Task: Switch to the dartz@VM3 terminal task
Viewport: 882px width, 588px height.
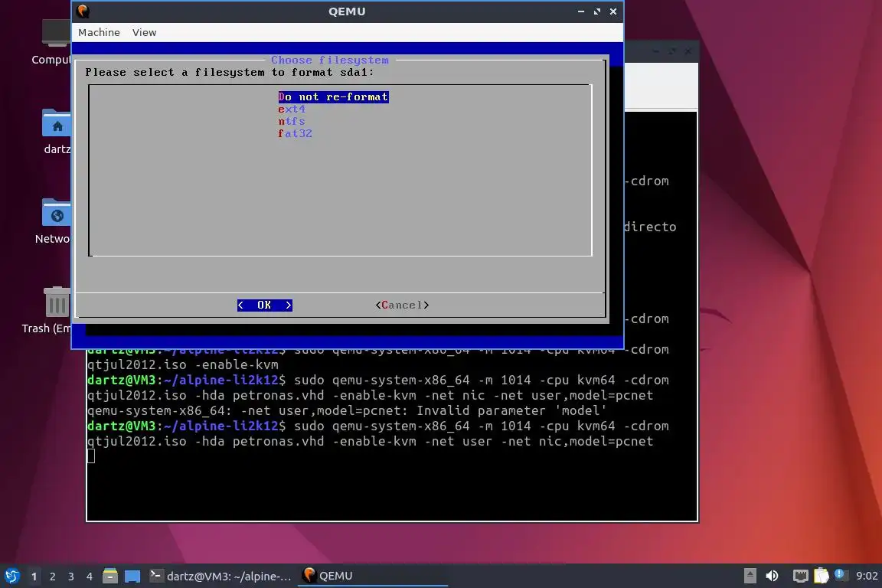Action: point(220,577)
